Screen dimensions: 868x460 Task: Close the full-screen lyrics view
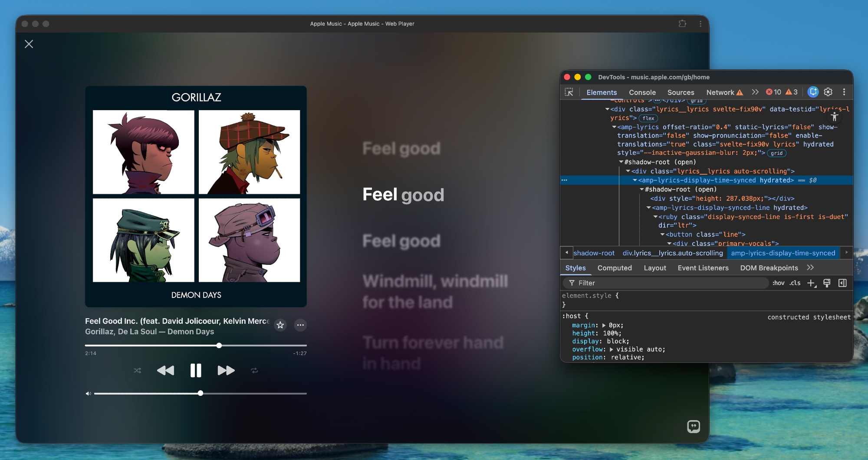pyautogui.click(x=29, y=44)
